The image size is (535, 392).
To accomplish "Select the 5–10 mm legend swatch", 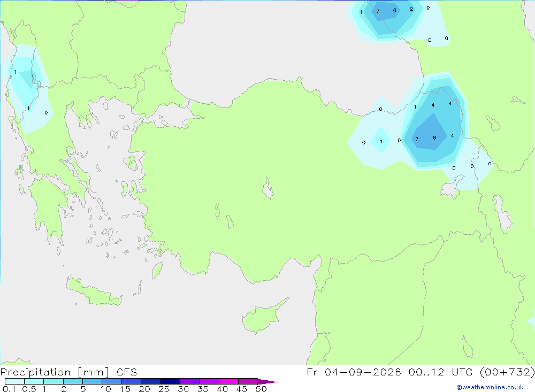I will [x=93, y=381].
